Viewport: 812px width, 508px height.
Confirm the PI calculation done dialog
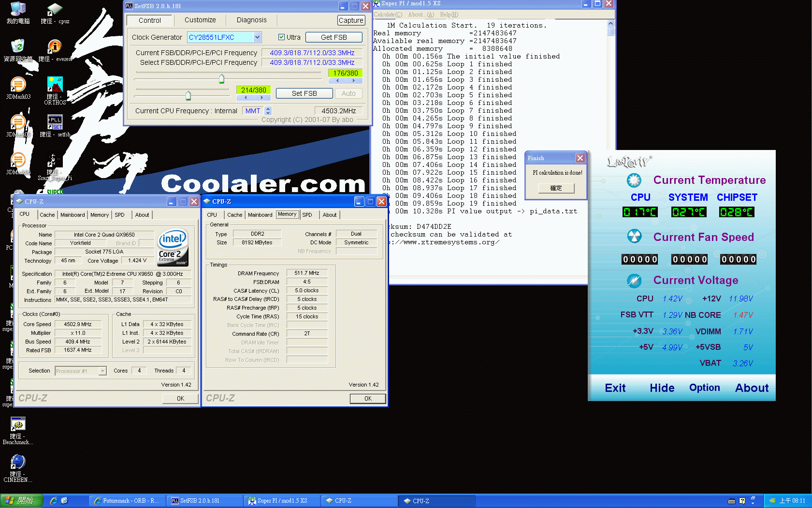tap(556, 188)
